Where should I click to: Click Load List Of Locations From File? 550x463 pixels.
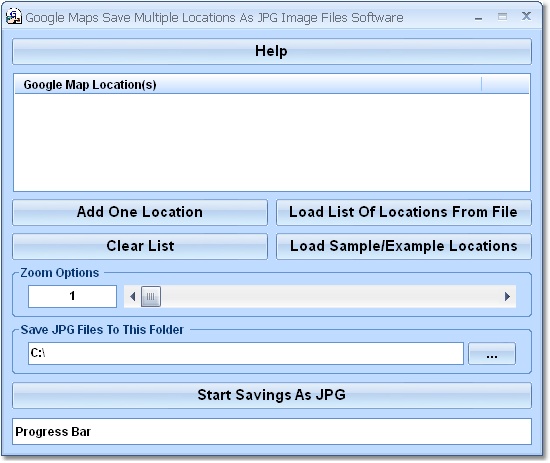[404, 212]
